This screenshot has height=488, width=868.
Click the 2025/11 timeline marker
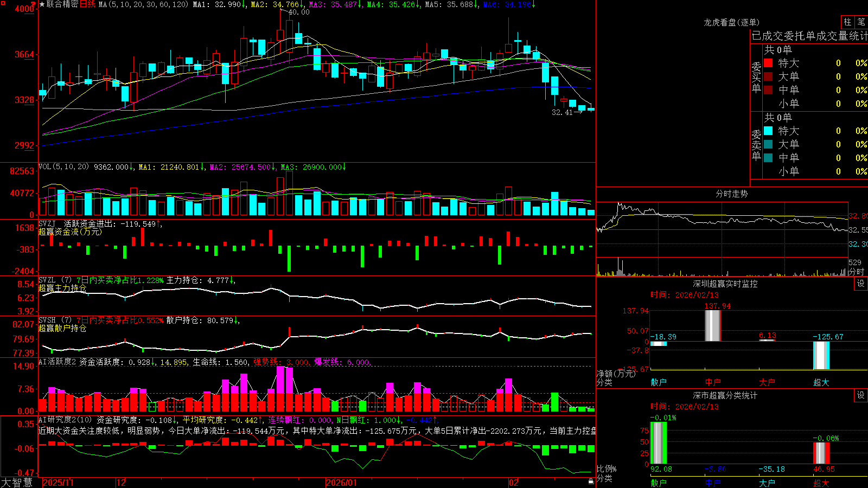pyautogui.click(x=58, y=483)
